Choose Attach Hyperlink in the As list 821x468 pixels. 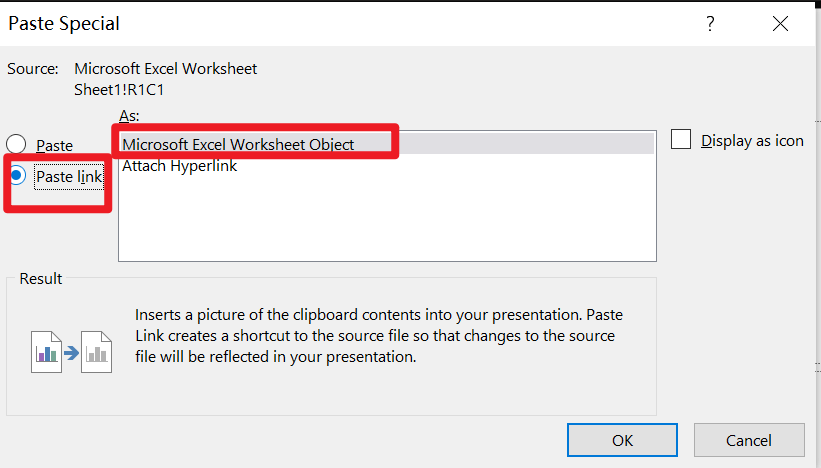pyautogui.click(x=180, y=166)
